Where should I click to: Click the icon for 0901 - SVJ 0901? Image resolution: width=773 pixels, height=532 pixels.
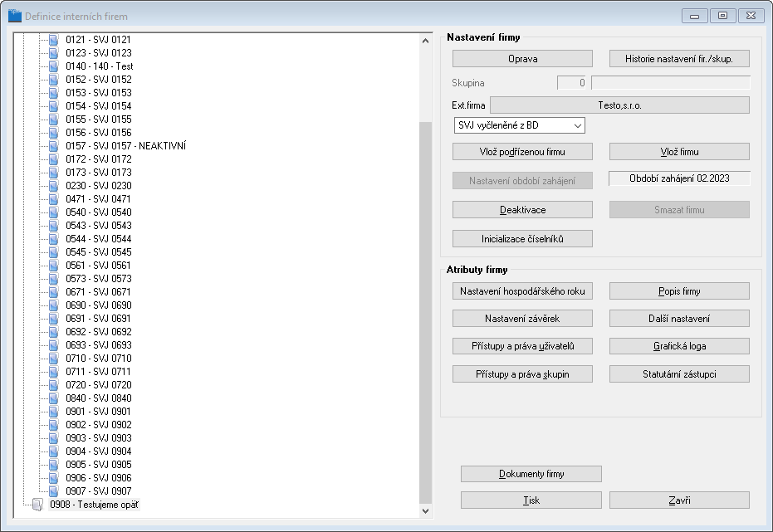(x=53, y=412)
